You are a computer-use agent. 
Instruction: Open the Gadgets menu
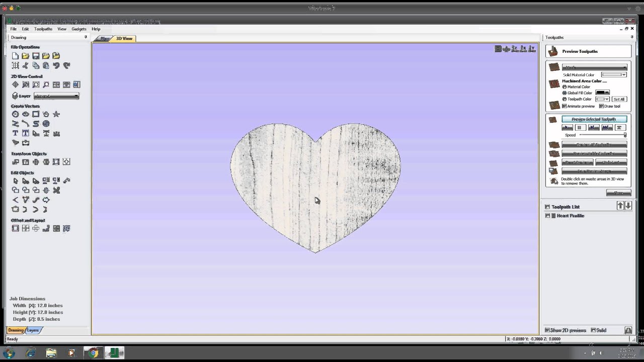(x=79, y=29)
